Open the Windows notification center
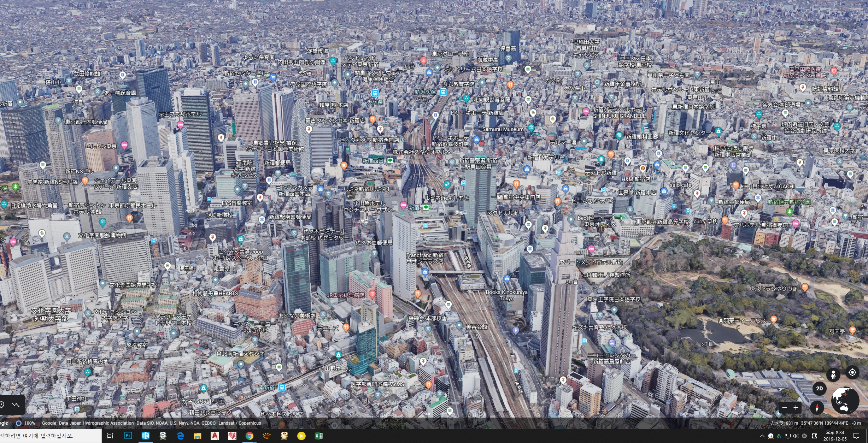 click(856, 436)
